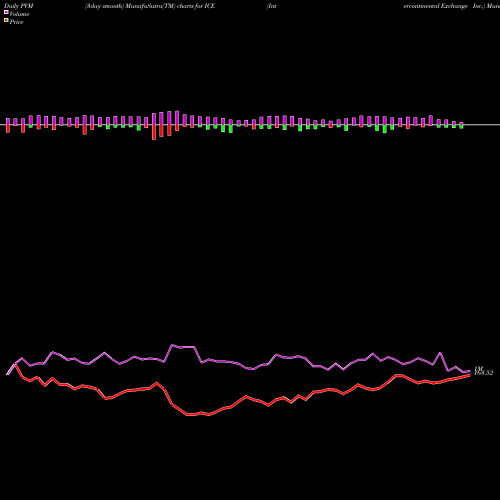Click the 'Price' legend label
The width and height of the screenshot is (500, 500).
coord(16,22)
